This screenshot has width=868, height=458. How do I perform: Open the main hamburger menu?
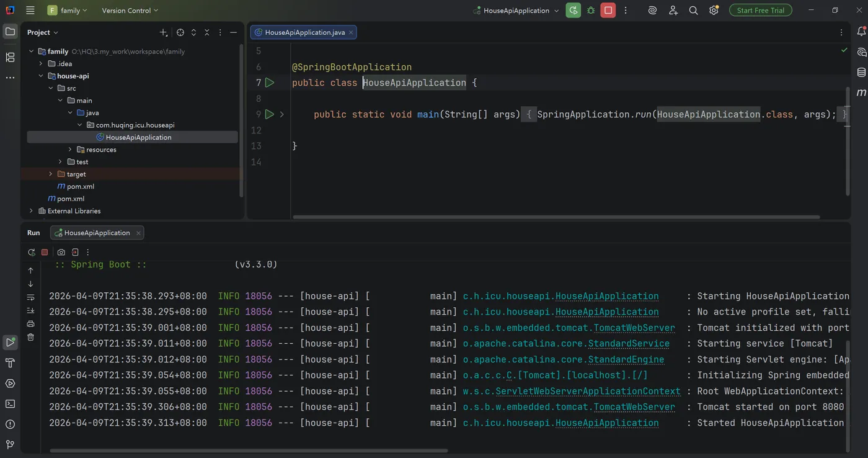[x=30, y=11]
